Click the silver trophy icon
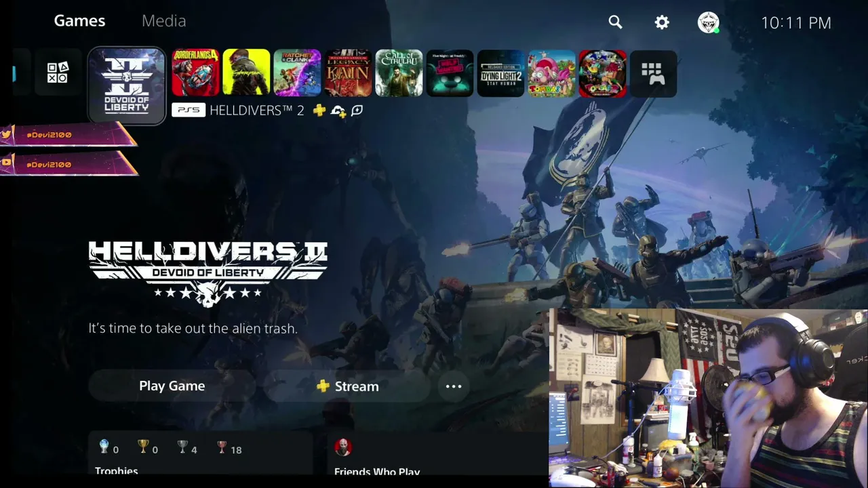868x488 pixels. point(182,446)
